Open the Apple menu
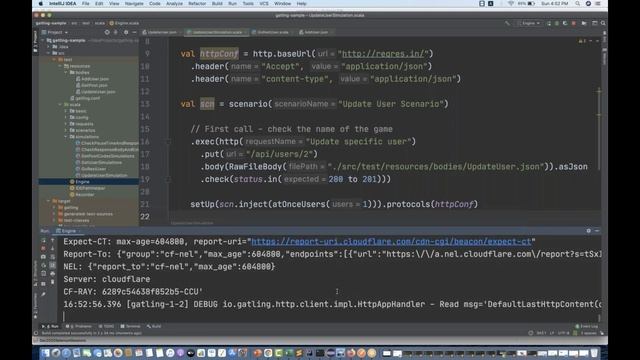The image size is (640, 360). (x=41, y=4)
